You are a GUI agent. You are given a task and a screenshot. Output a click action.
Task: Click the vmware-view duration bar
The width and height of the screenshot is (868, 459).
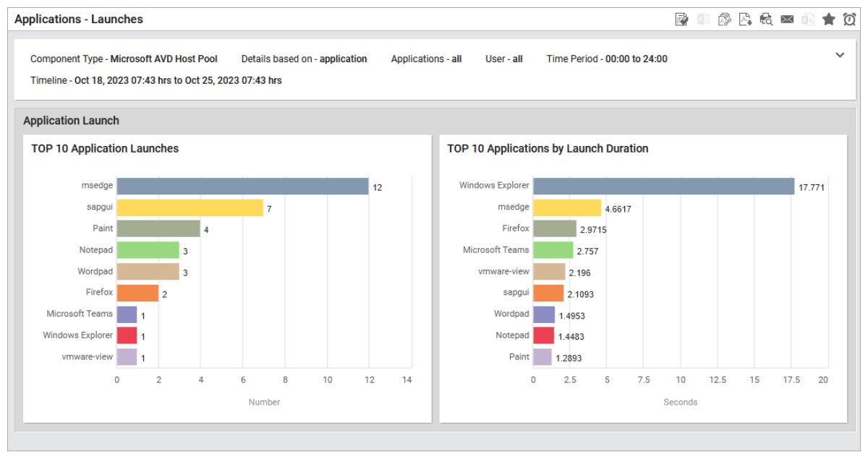coord(550,272)
